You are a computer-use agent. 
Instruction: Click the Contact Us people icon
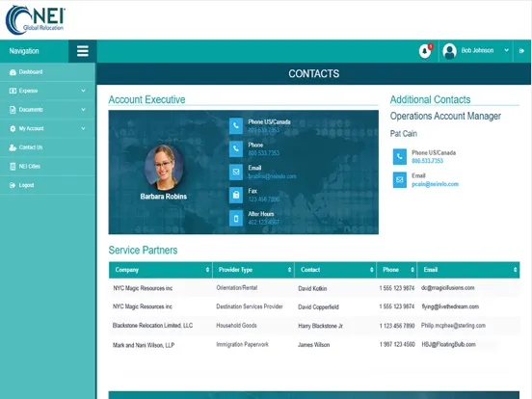[13, 147]
